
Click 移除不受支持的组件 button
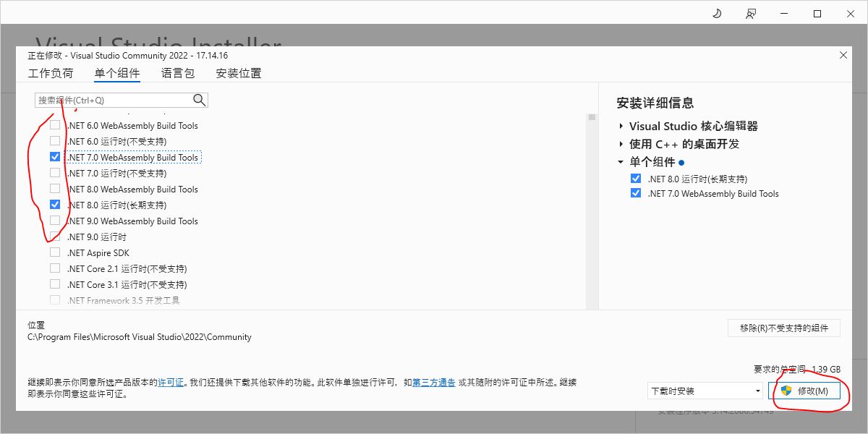783,328
